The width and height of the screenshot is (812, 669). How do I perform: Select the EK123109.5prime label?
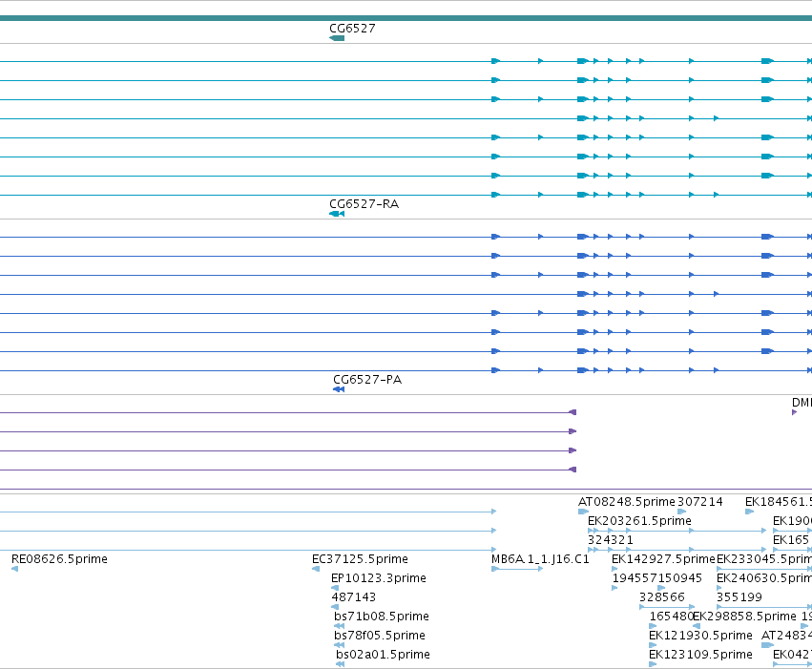tap(700, 655)
